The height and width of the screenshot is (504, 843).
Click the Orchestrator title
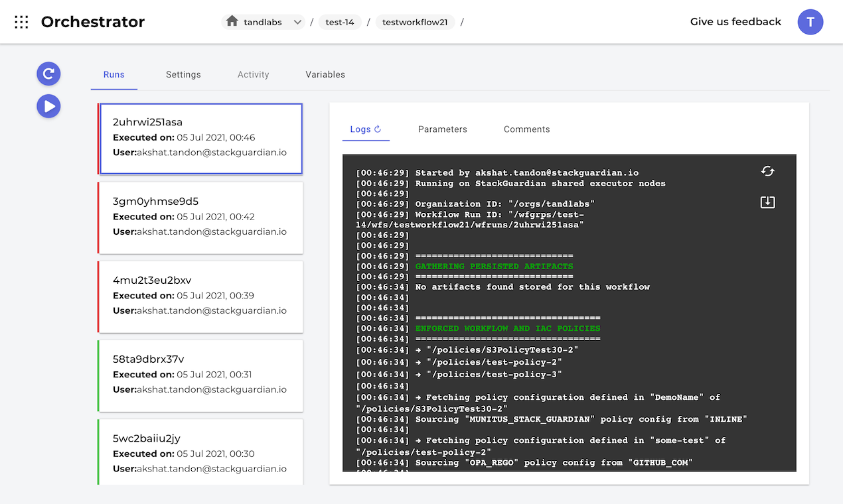click(x=93, y=22)
